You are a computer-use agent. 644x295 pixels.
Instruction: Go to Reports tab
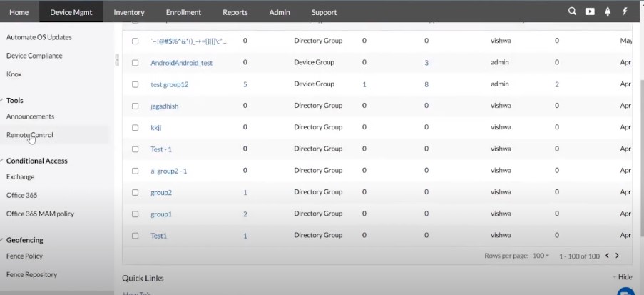(x=235, y=12)
